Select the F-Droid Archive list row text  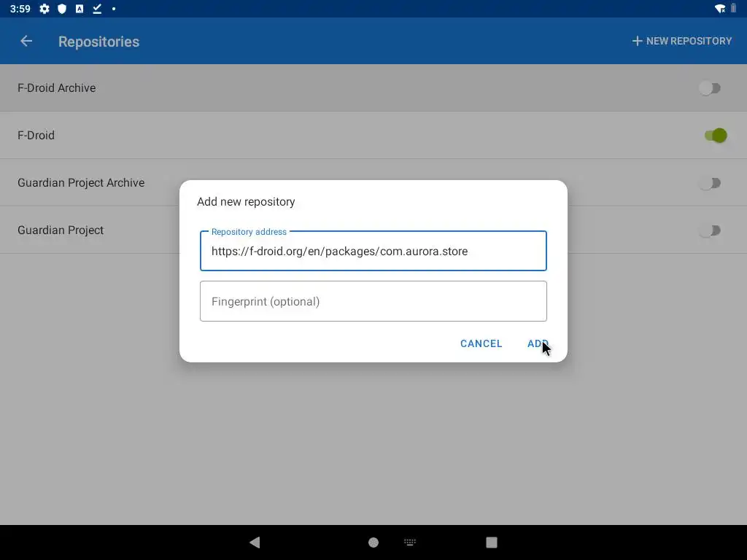pos(57,88)
